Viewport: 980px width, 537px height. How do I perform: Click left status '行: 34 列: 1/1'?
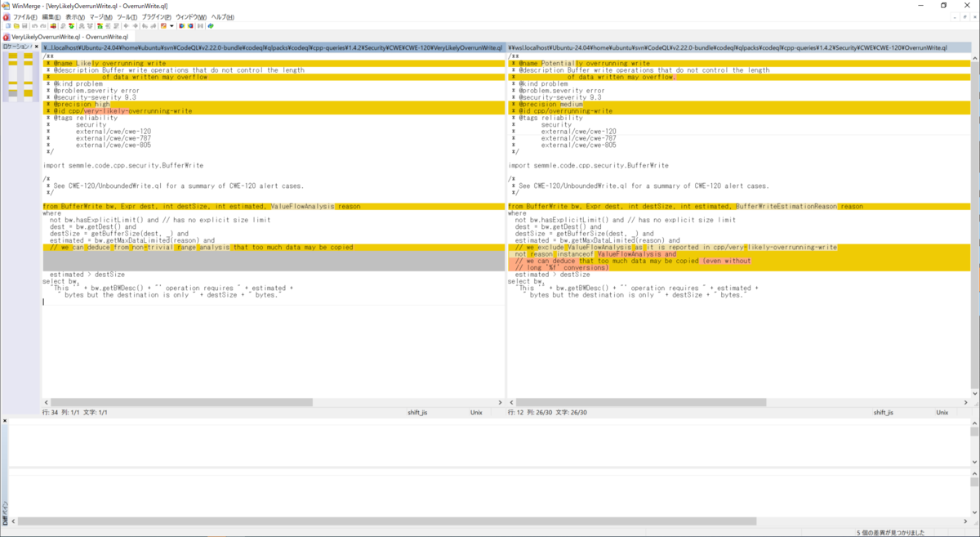[x=61, y=413]
